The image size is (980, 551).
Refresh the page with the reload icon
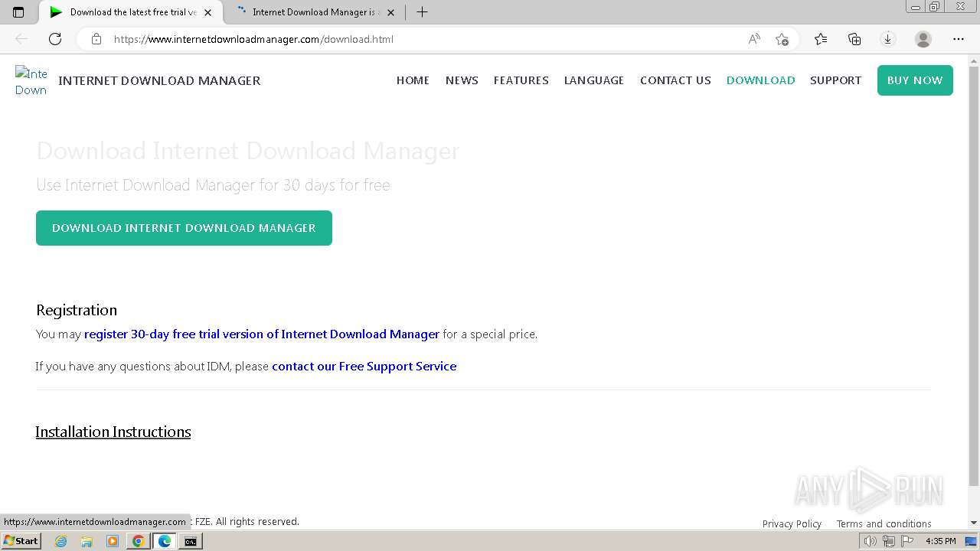[55, 39]
